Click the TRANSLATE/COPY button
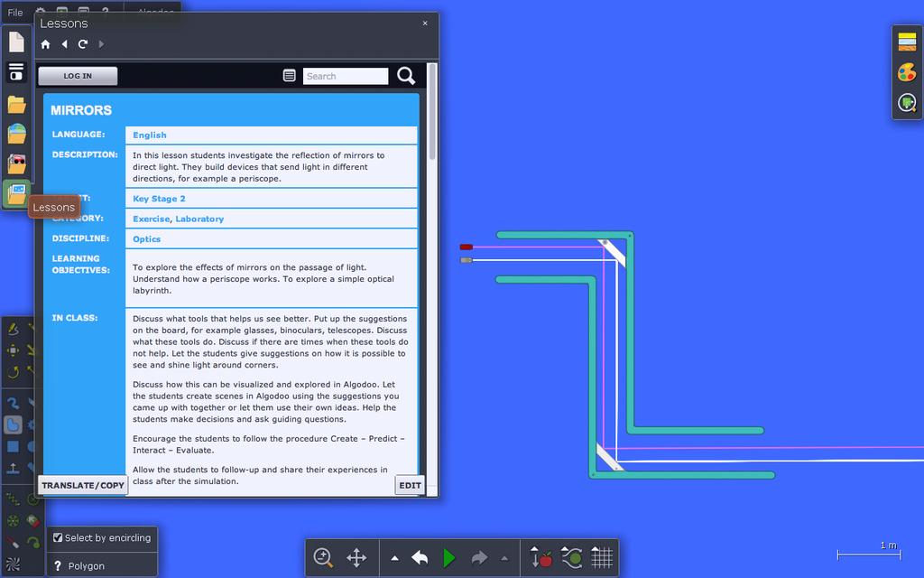The image size is (924, 578). click(82, 485)
